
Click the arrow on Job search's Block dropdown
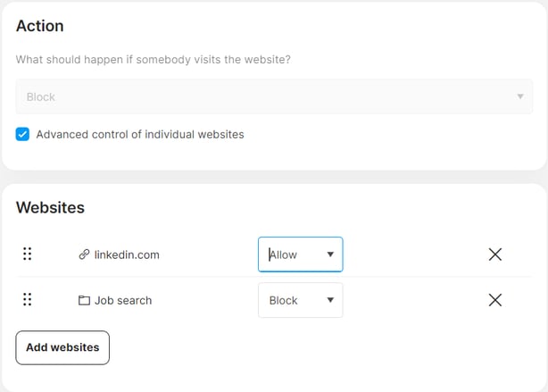(330, 300)
